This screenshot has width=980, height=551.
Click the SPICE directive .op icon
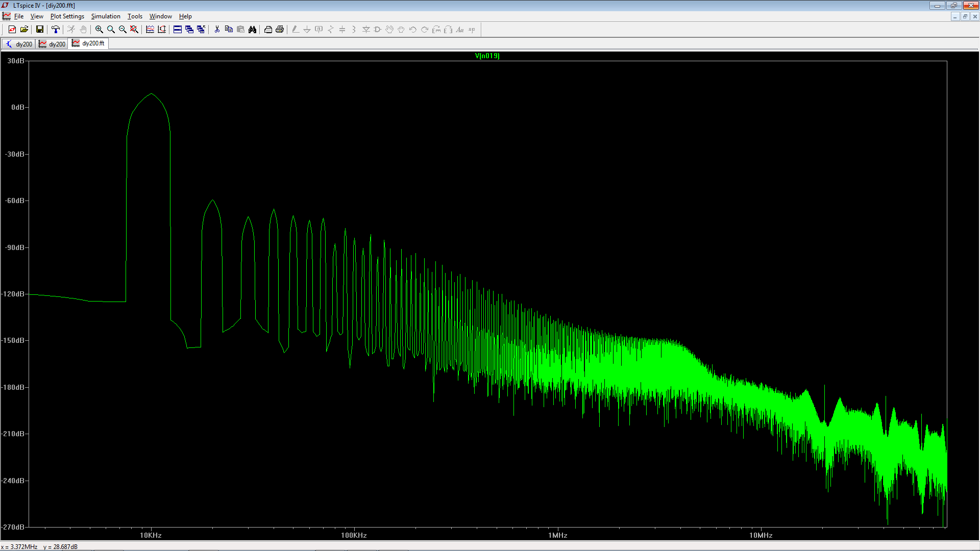[x=472, y=30]
